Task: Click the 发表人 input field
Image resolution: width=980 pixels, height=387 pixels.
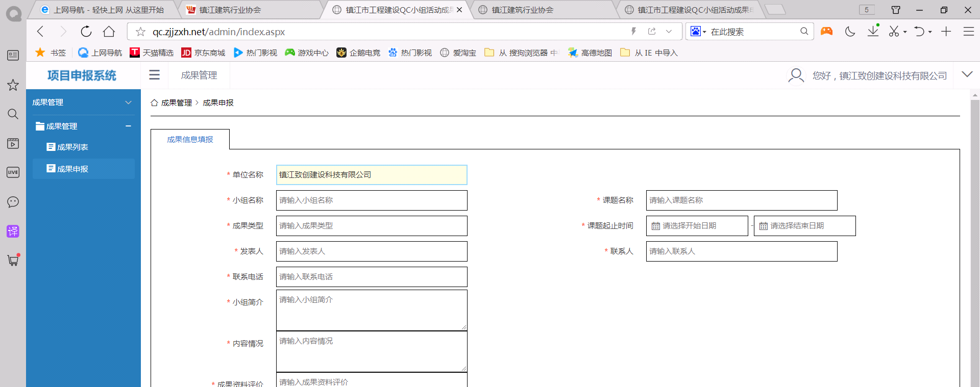Action: (372, 251)
